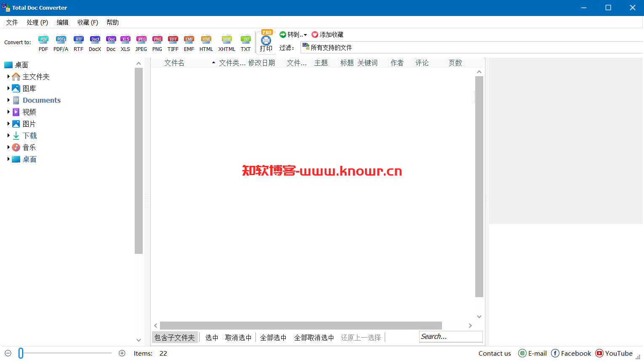Click the 页数 column header
The width and height of the screenshot is (644, 362).
455,63
